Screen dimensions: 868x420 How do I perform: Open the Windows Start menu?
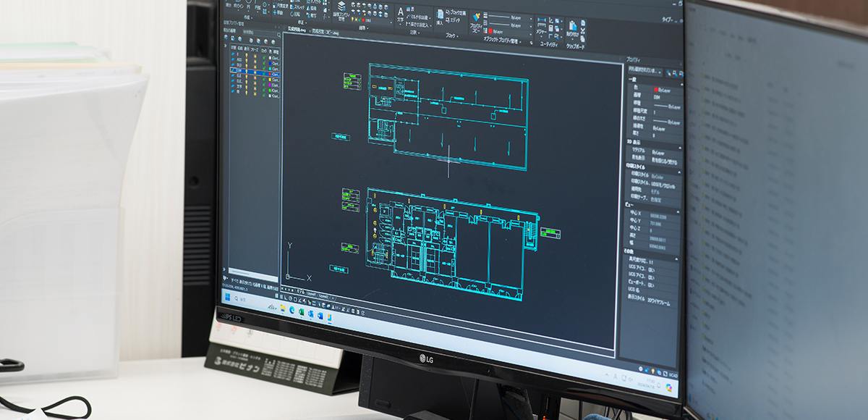[229, 297]
